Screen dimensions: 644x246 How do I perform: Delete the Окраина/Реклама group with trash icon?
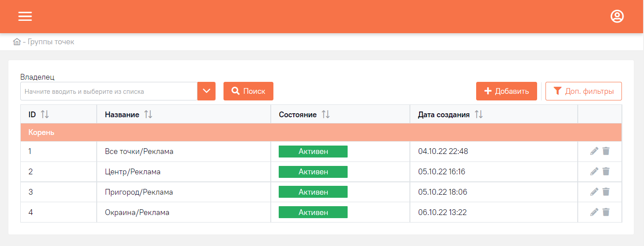(x=606, y=212)
